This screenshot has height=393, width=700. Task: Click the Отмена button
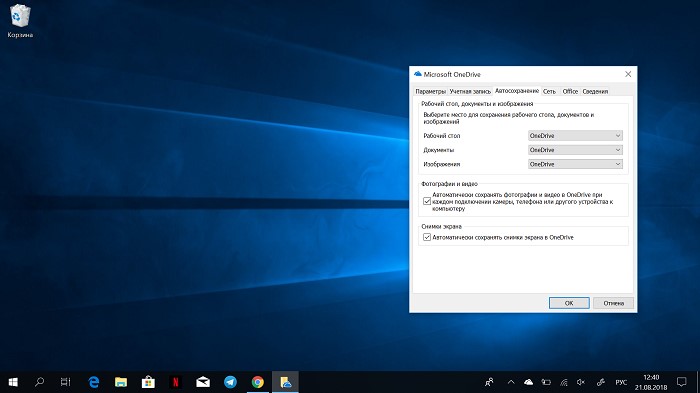pyautogui.click(x=613, y=303)
